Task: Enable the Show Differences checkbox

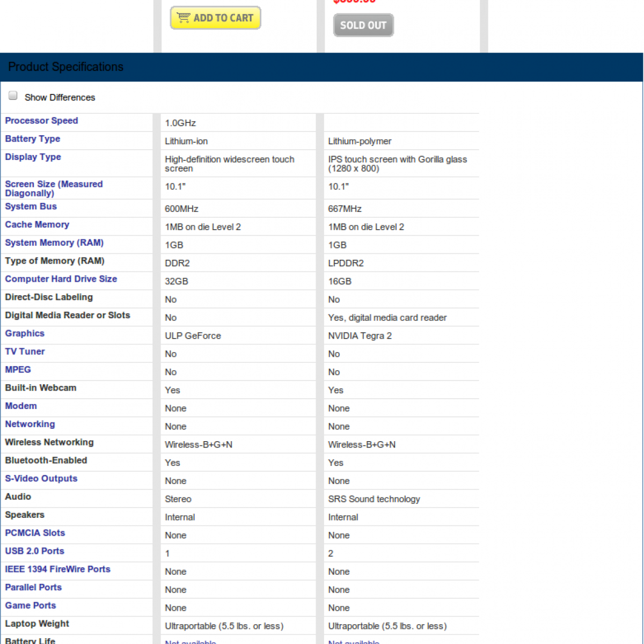Action: (13, 96)
